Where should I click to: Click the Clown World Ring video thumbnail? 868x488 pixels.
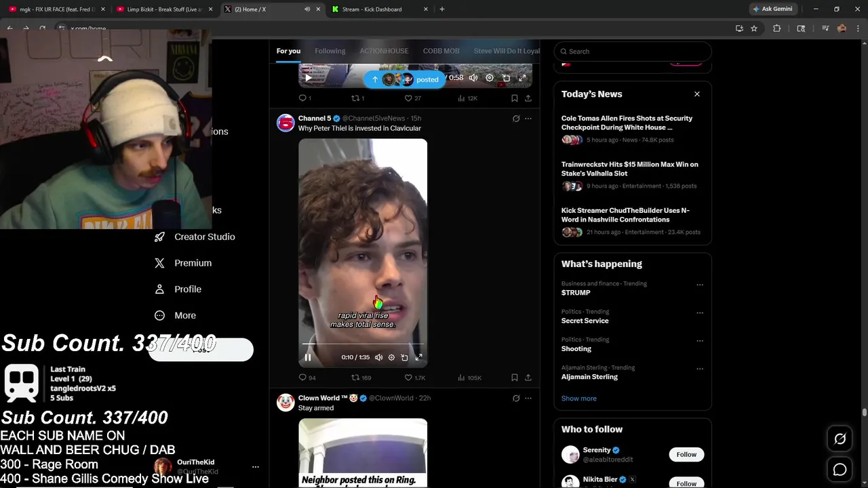(x=363, y=453)
